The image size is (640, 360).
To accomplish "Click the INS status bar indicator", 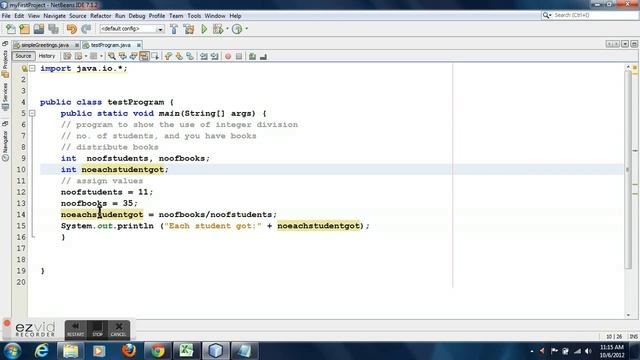I will click(633, 336).
